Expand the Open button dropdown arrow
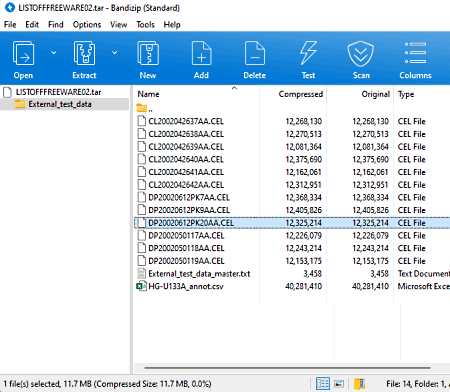The height and width of the screenshot is (392, 450). click(x=54, y=53)
